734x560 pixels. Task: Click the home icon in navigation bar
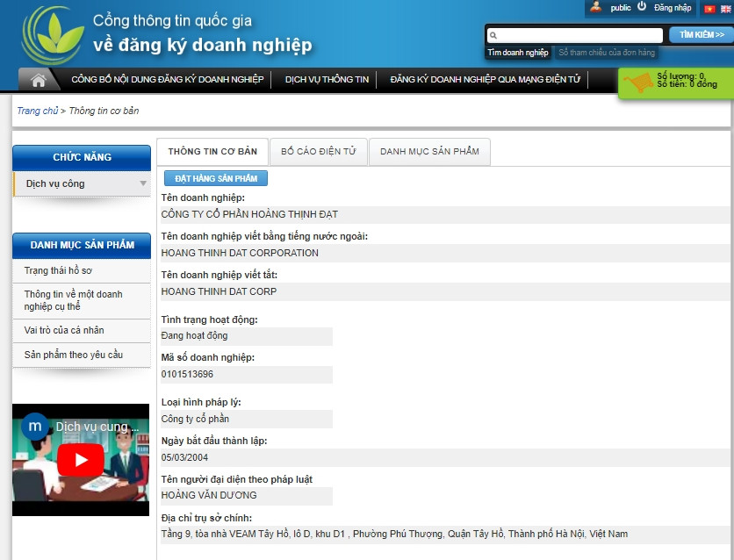(x=38, y=80)
